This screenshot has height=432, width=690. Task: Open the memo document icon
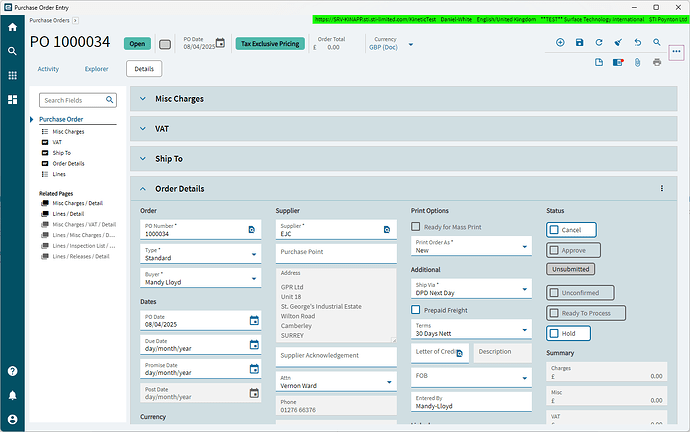point(599,62)
